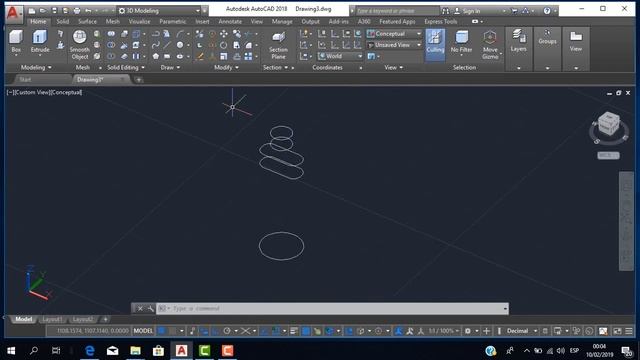Viewport: 640px width, 360px height.
Task: Click the Print icon in quick access toolbar
Action: (x=76, y=11)
